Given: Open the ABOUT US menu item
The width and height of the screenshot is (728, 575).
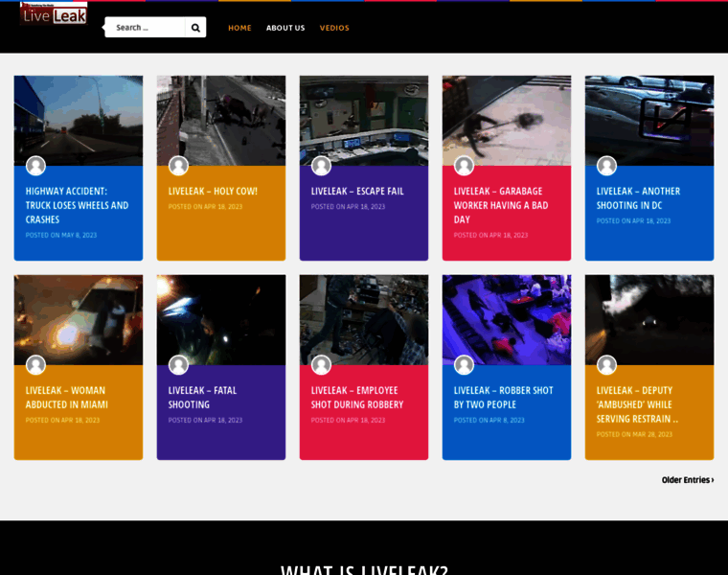Looking at the screenshot, I should pyautogui.click(x=285, y=28).
